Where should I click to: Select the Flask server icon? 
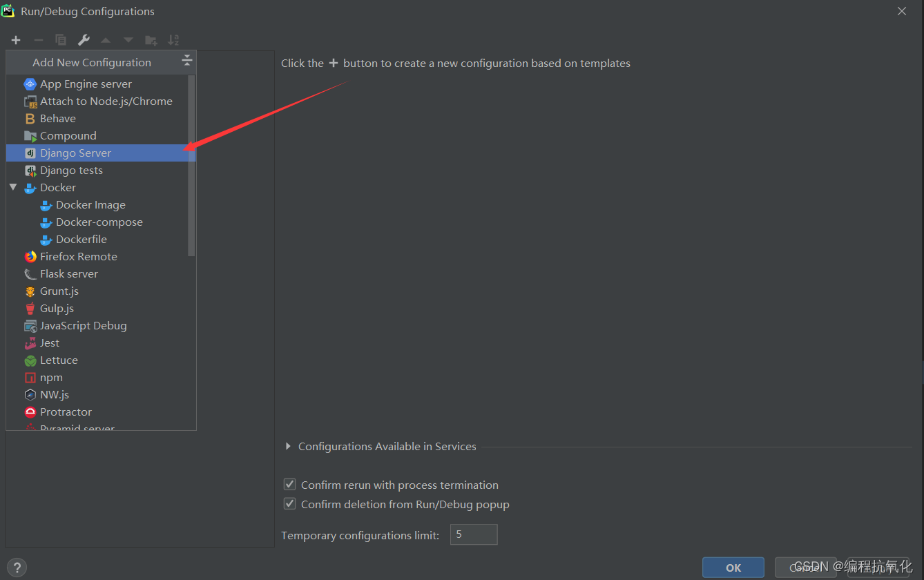(x=30, y=274)
